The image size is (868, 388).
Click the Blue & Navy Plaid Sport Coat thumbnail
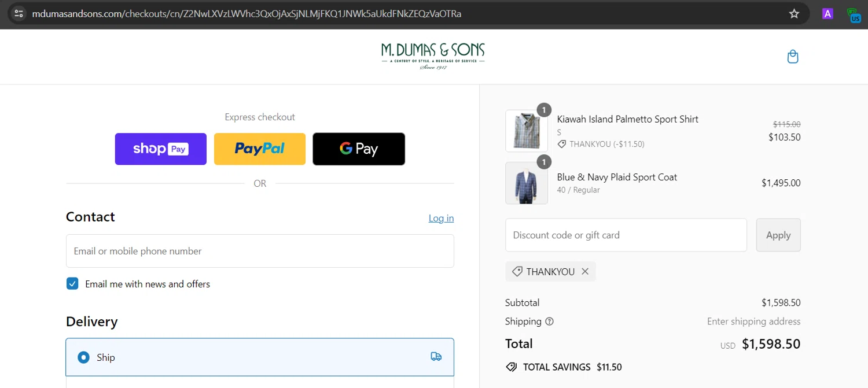[527, 183]
